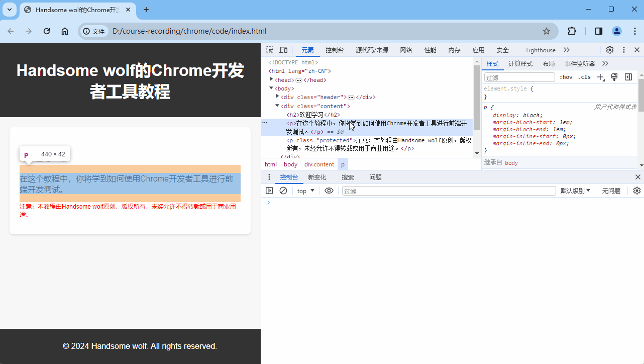Screen dimensions: 644x364
Task: Open a new browser tab
Action: coord(146,10)
